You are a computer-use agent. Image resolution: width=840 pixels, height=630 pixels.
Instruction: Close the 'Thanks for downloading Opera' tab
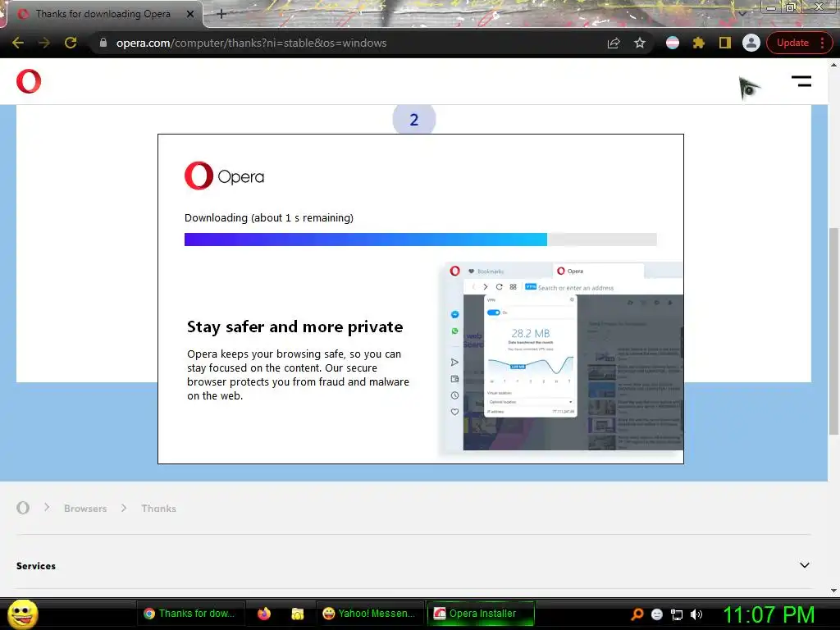(x=190, y=14)
